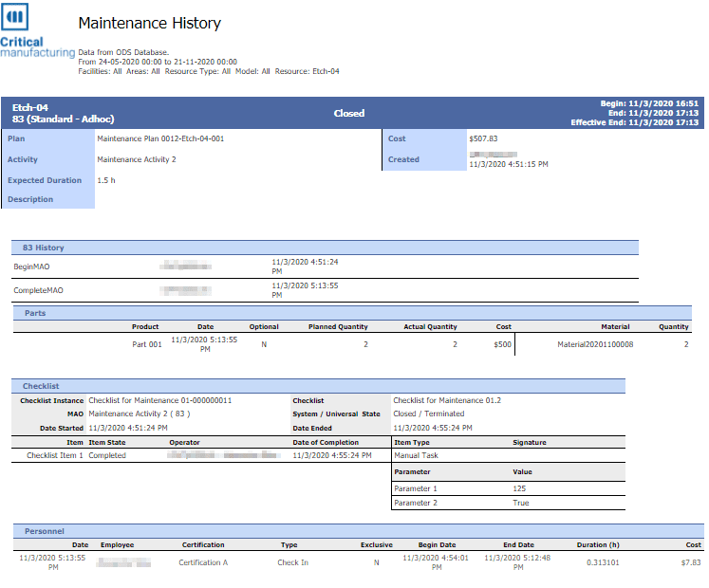
Task: Select the $507.83 cost value
Action: [483, 138]
